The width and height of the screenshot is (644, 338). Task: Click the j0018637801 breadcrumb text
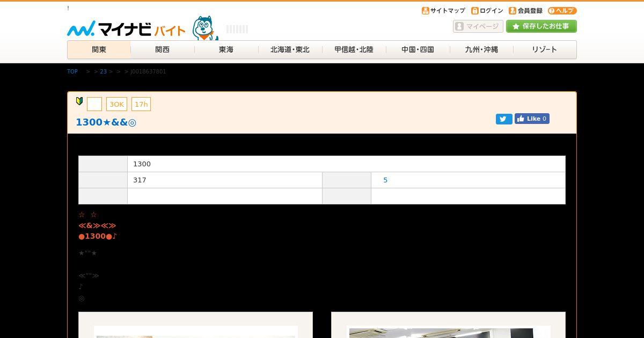point(148,71)
